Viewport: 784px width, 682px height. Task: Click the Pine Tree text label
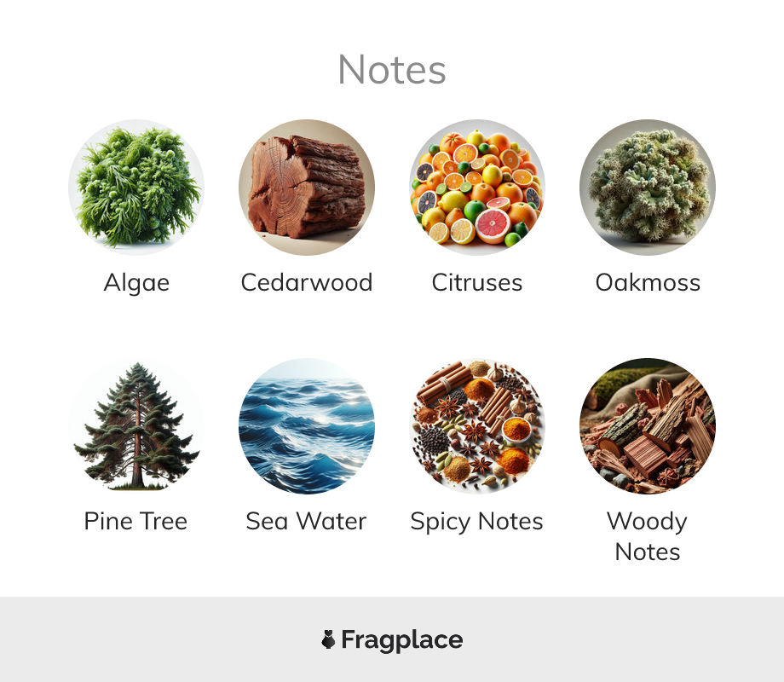135,521
